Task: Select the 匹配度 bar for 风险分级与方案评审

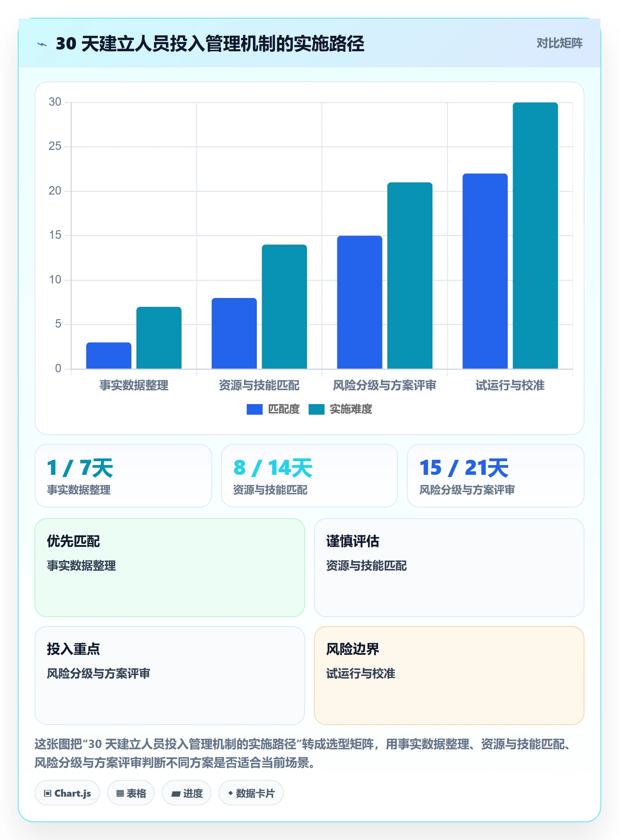Action: click(x=359, y=302)
